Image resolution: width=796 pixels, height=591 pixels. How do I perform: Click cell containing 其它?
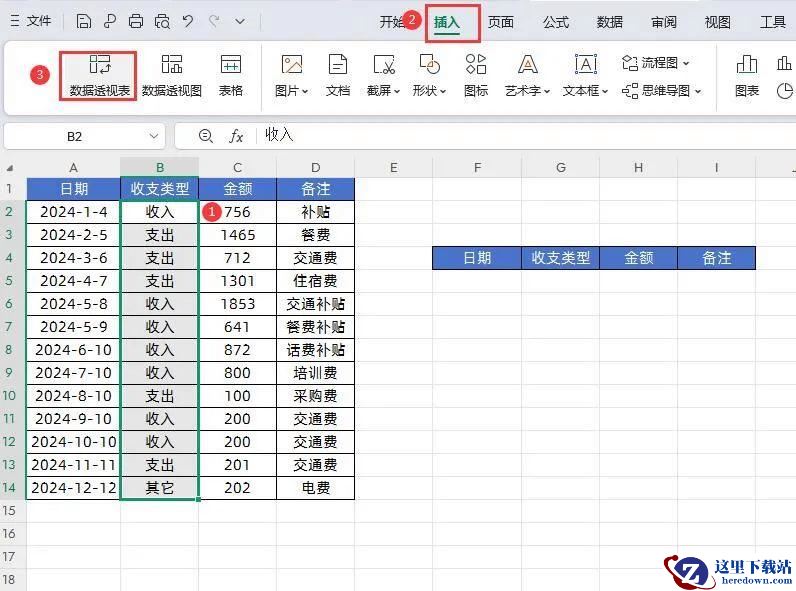(x=159, y=488)
